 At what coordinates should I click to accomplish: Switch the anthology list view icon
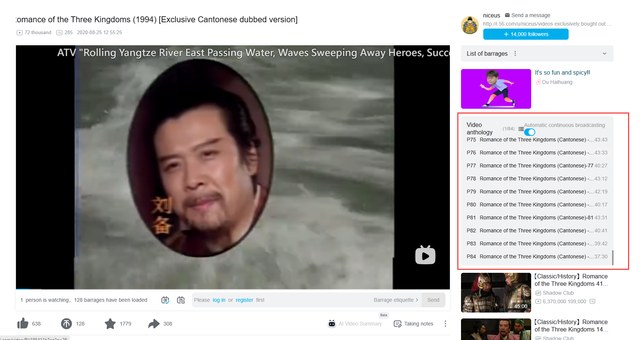521,129
